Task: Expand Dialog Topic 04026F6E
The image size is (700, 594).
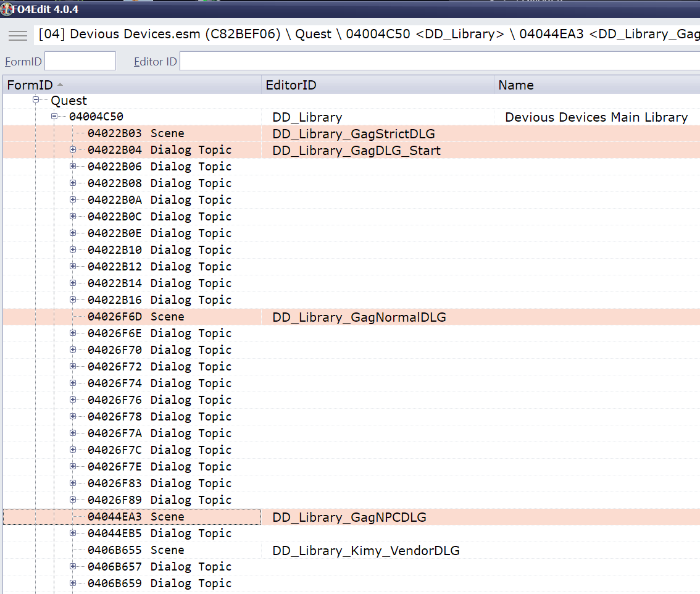Action: click(73, 333)
